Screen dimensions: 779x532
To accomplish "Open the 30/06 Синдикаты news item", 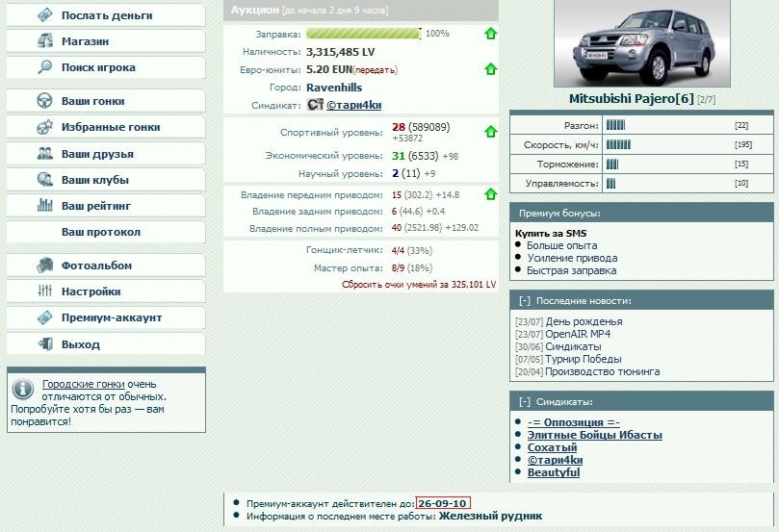I will pos(573,346).
